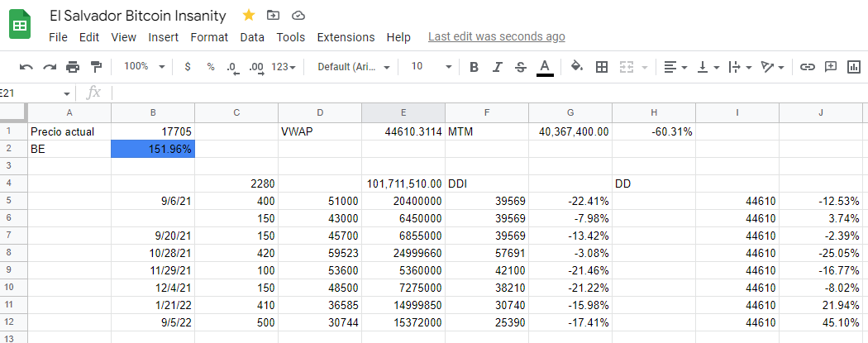868x343 pixels.
Task: Open the Default (Arial) font dropdown
Action: tap(354, 67)
